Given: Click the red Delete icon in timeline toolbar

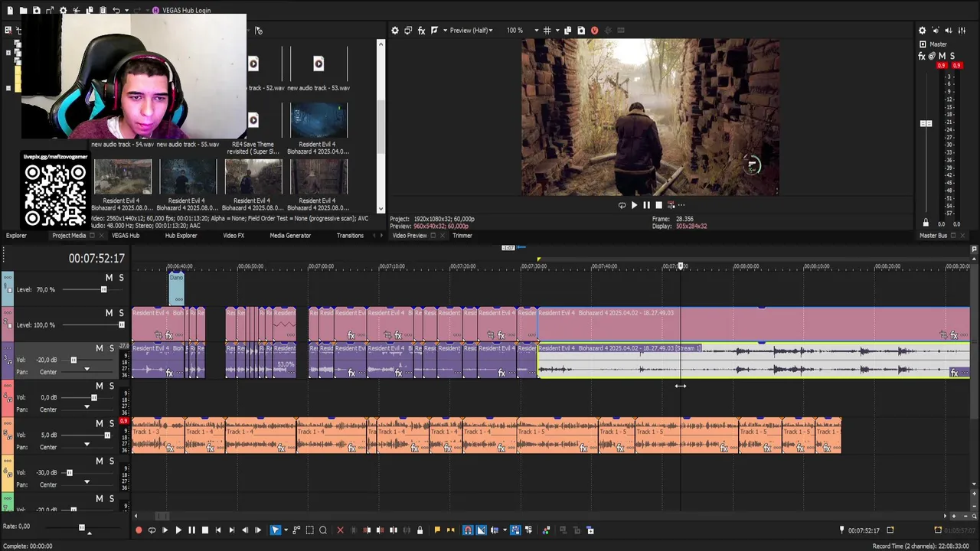Looking at the screenshot, I should (x=340, y=530).
